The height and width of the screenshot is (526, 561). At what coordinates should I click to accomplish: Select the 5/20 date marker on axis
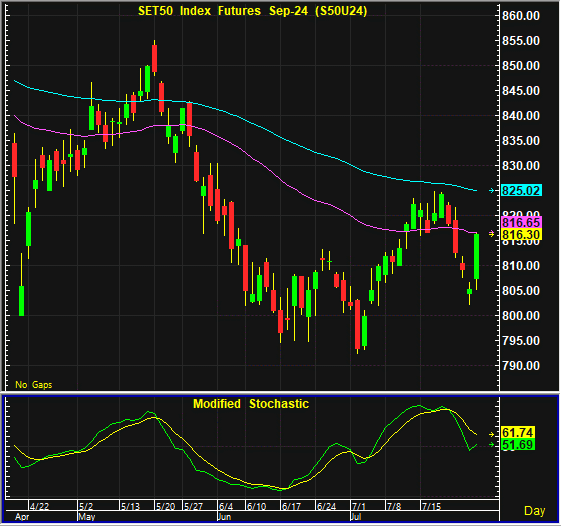[x=165, y=506]
